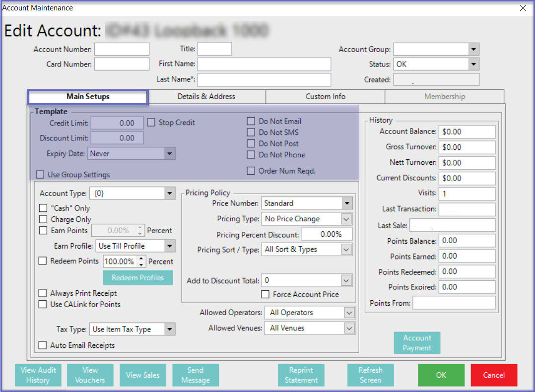Click the View Vouchers button

pyautogui.click(x=90, y=375)
